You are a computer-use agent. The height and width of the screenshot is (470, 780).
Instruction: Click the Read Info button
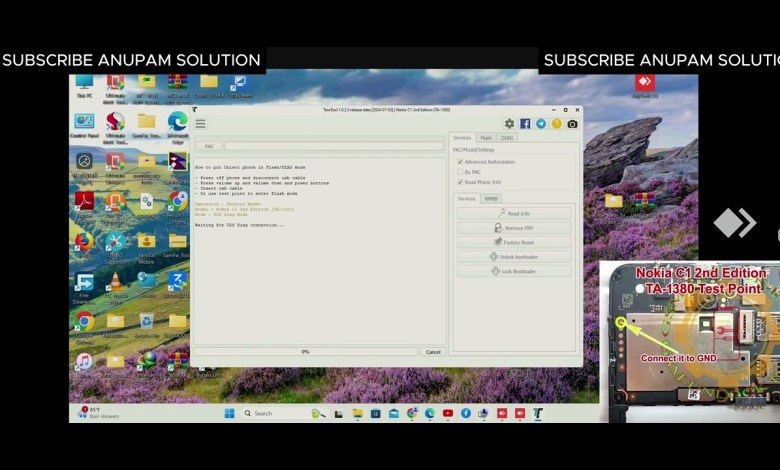coord(514,213)
